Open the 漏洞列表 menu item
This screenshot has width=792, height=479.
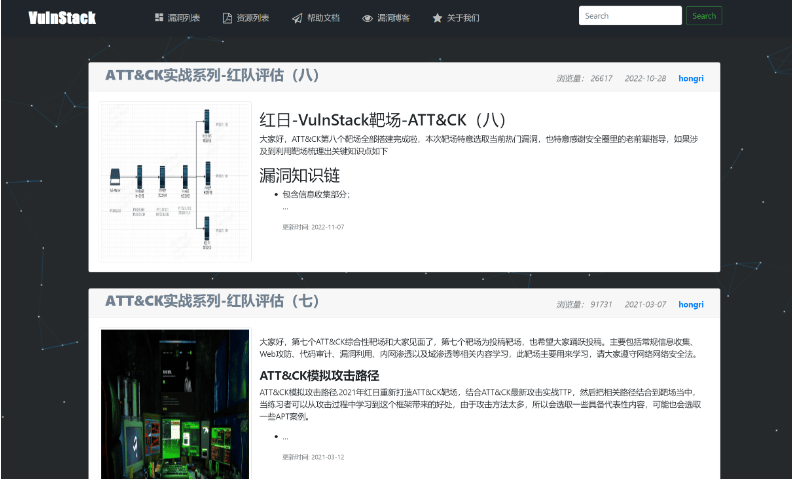(184, 18)
